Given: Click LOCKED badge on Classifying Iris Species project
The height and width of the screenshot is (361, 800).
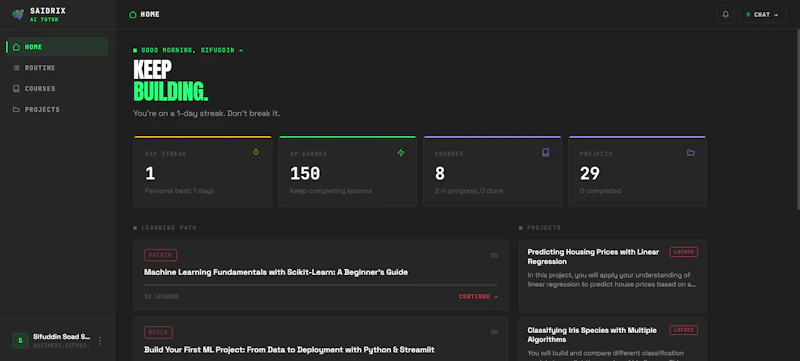Looking at the screenshot, I should 684,330.
